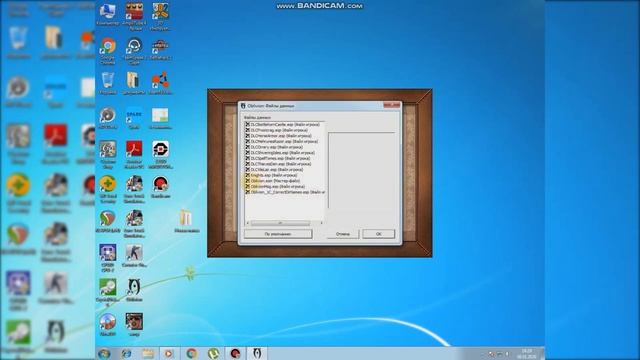Select the sunglasses face desktop shortcut
Screen dimensions: 640x360
point(134,324)
